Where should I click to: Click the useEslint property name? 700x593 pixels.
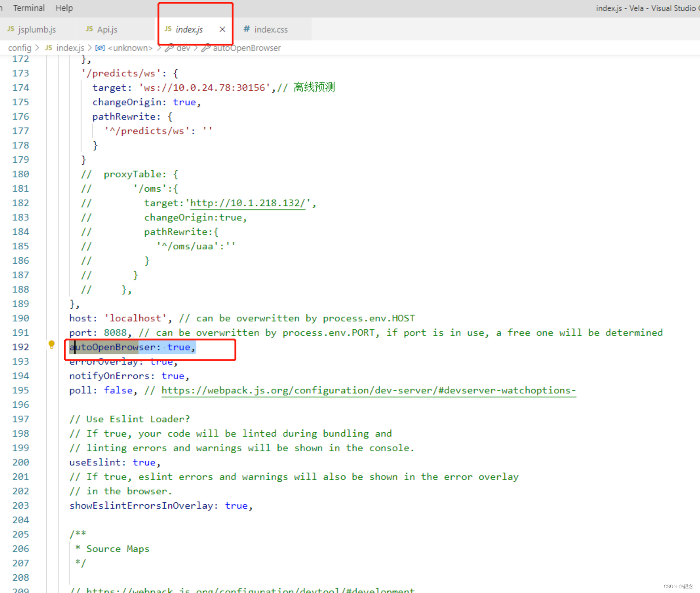tap(95, 462)
